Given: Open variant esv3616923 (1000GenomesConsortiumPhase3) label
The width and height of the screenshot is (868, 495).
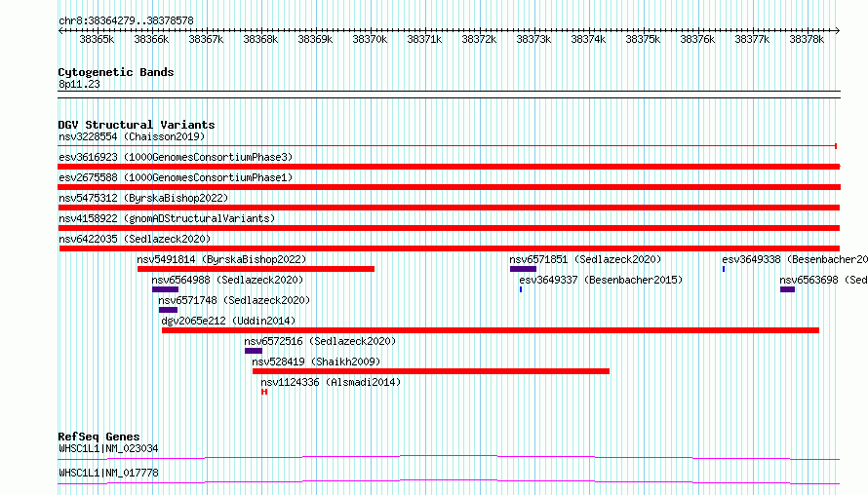Looking at the screenshot, I should (176, 157).
